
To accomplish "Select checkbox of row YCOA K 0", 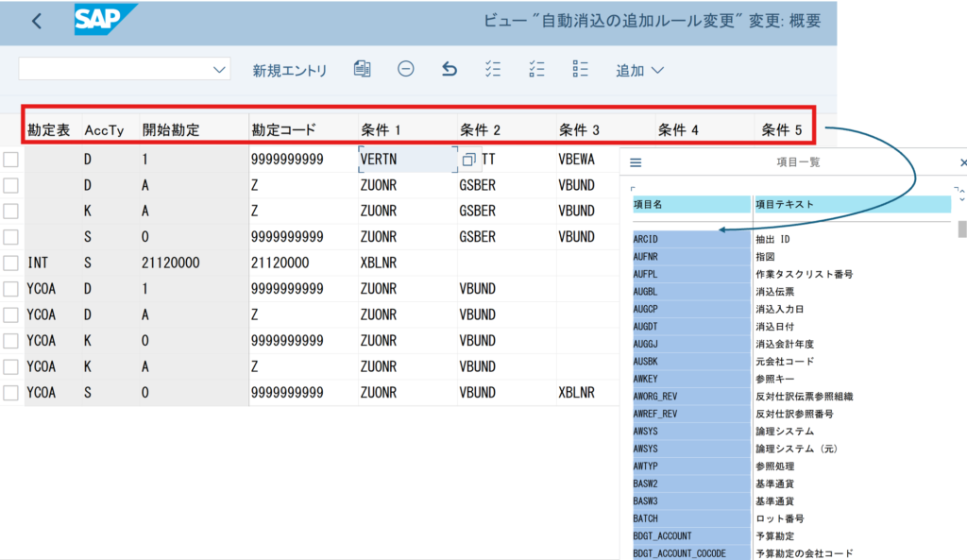I will pos(10,341).
